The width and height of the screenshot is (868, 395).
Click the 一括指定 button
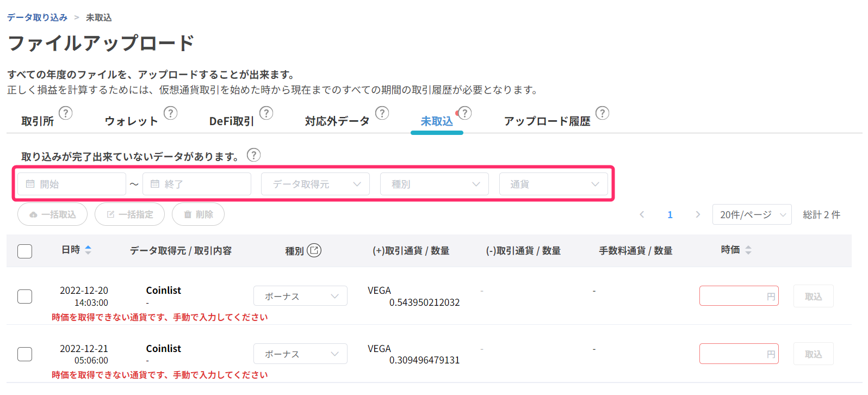point(129,214)
